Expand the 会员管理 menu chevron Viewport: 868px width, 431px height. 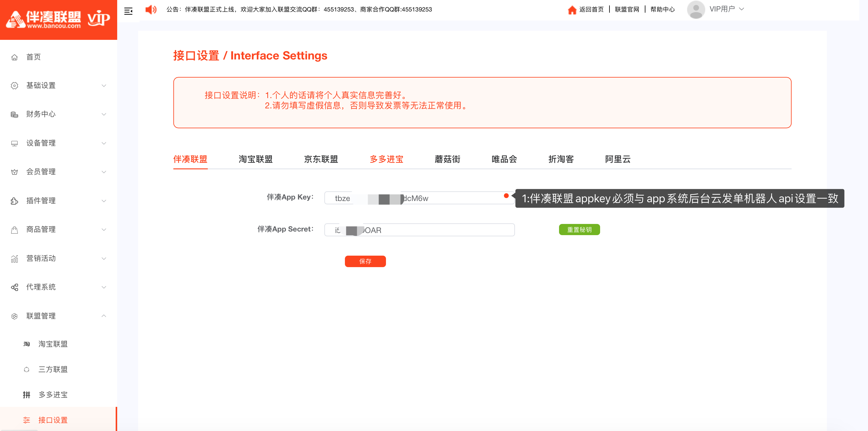[104, 172]
